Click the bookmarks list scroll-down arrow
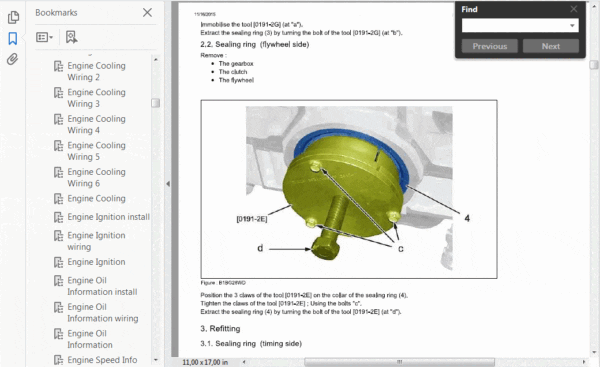 coord(156,360)
